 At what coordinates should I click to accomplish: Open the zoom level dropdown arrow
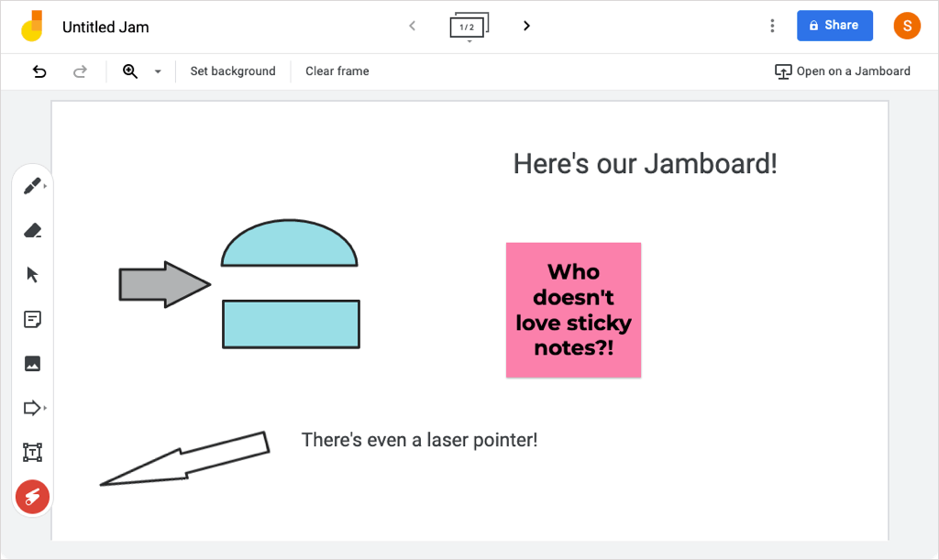(157, 71)
